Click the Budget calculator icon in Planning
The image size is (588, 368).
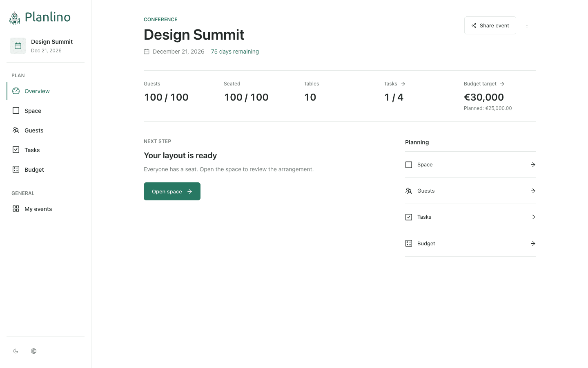pyautogui.click(x=409, y=243)
